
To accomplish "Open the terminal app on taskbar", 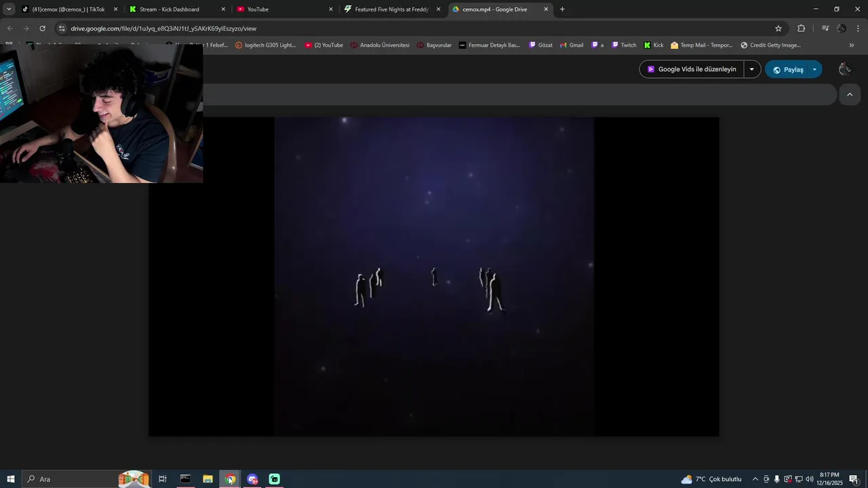I will [185, 479].
